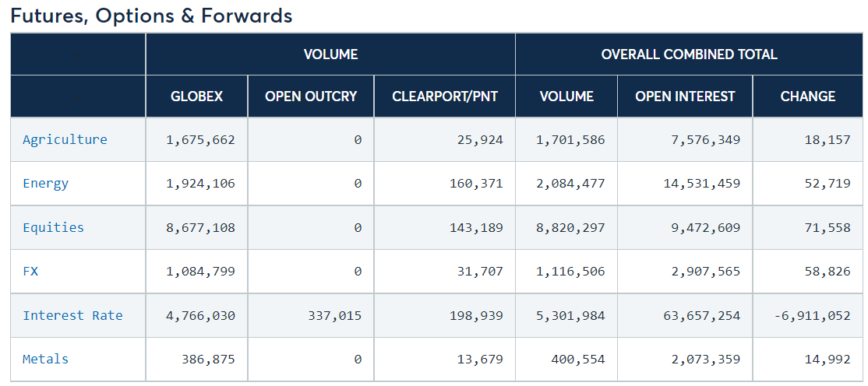Open the Interest Rate category link
The width and height of the screenshot is (868, 386).
(72, 316)
